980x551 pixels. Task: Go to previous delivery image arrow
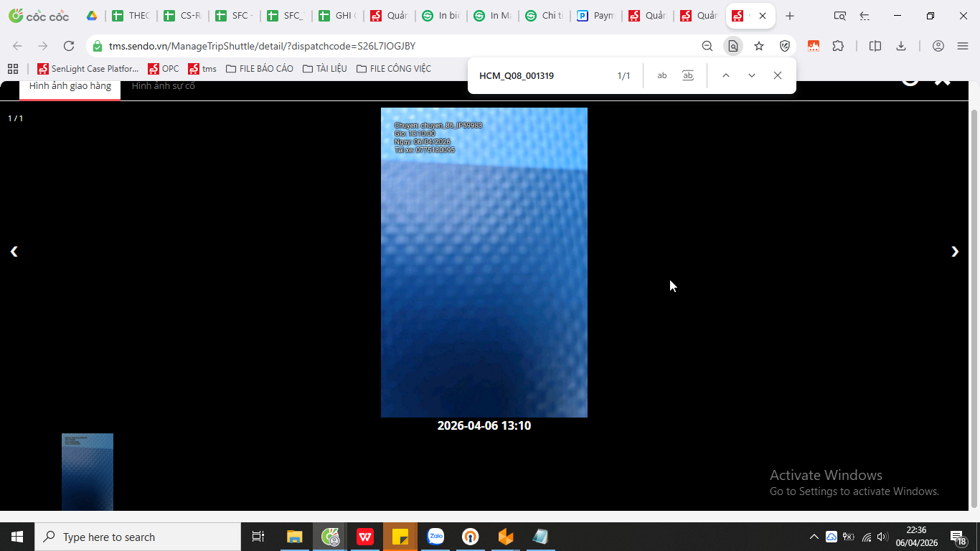14,251
